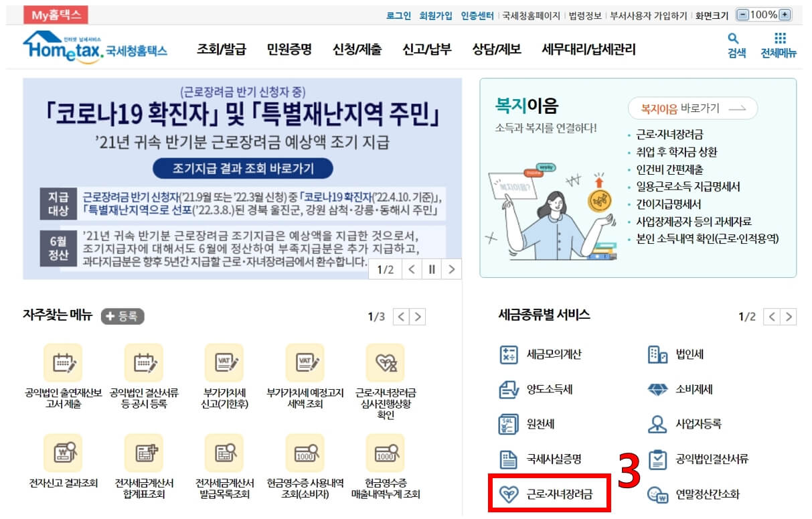Screen dimensions: 812x519
Task: Open 인건비 간편제출 link
Action: click(x=669, y=169)
